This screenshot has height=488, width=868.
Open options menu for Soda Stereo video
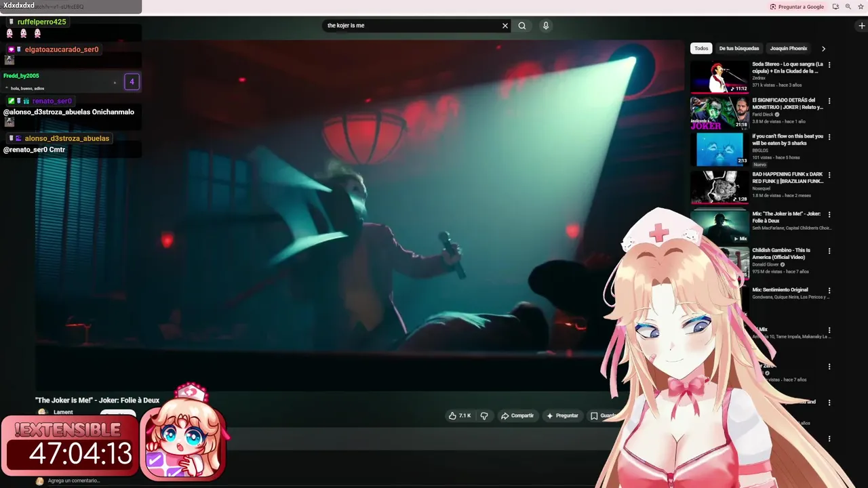pos(829,65)
